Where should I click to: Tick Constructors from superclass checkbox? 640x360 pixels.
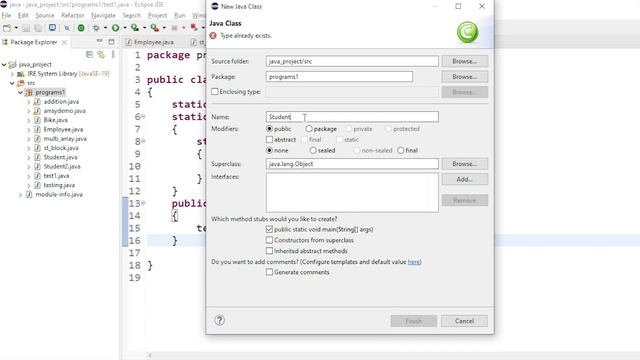[x=269, y=240]
